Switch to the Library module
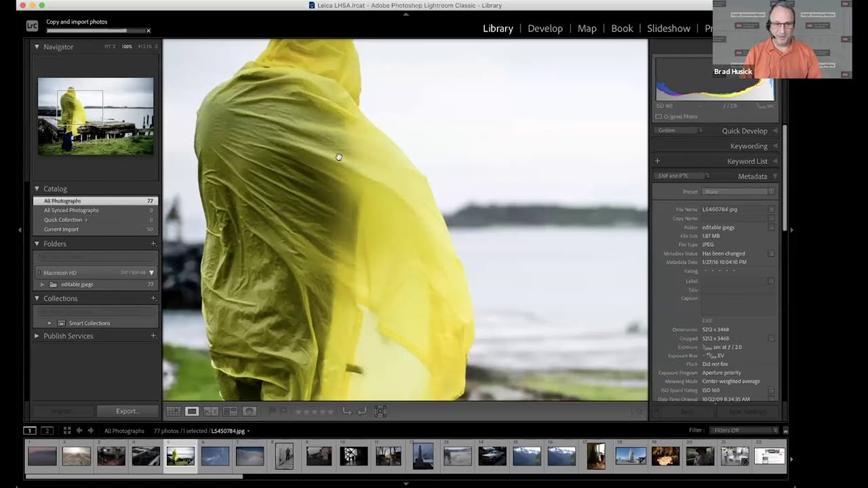Screen dimensions: 868x488 (498, 28)
